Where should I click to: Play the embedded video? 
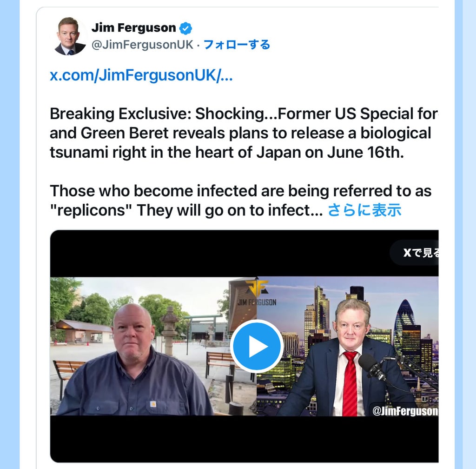[257, 346]
